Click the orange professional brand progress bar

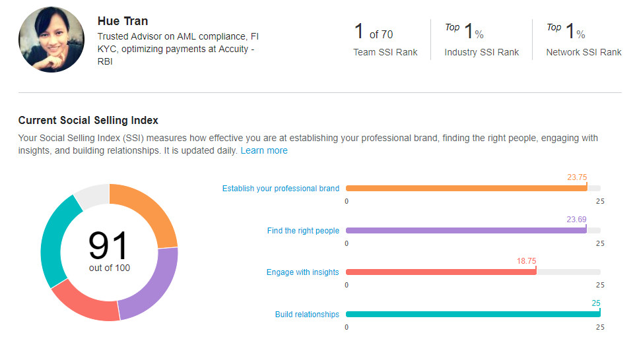pyautogui.click(x=467, y=189)
